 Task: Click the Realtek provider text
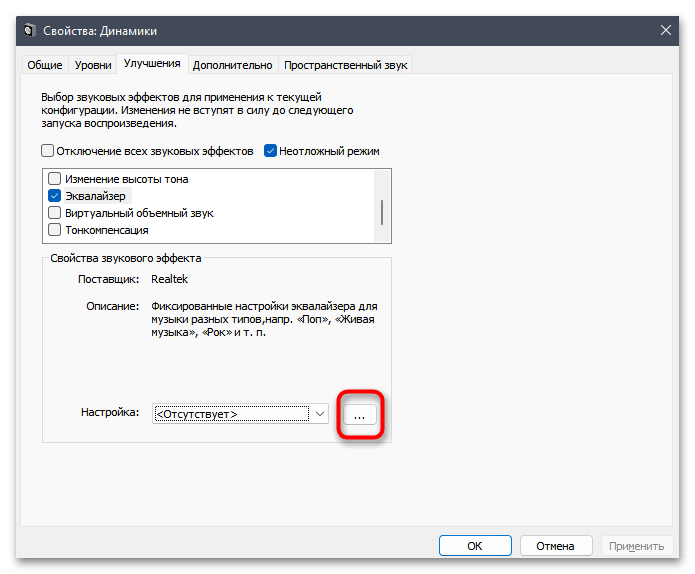pyautogui.click(x=169, y=279)
